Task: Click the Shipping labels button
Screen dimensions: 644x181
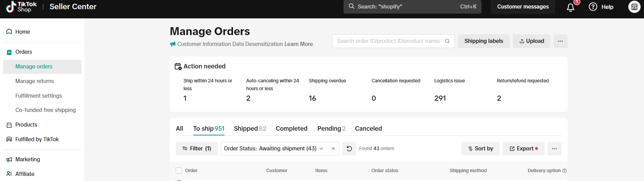Action: 484,41
